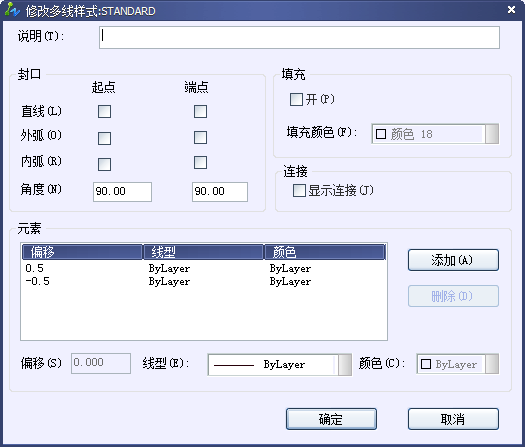Image resolution: width=525 pixels, height=447 pixels.
Task: Confirm with the 确定 button
Action: [331, 419]
